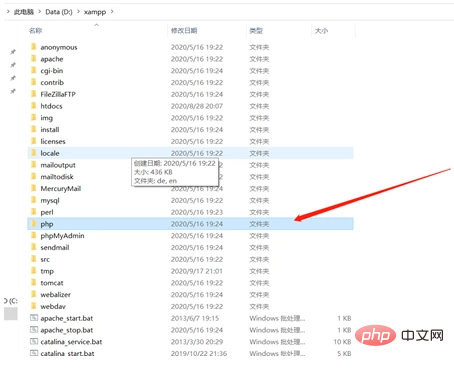Click date 2020/8/28 20:07 of htdocs
This screenshot has width=454, height=368.
(x=197, y=106)
